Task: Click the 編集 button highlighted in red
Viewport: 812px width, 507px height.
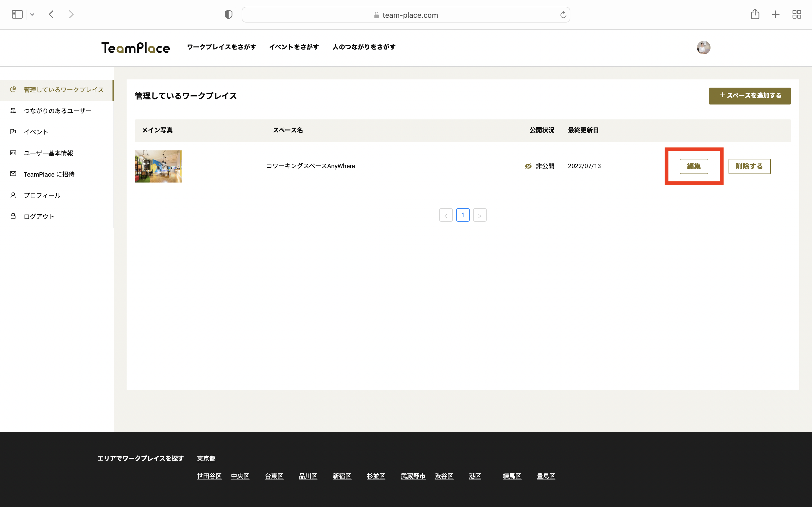Action: point(694,166)
